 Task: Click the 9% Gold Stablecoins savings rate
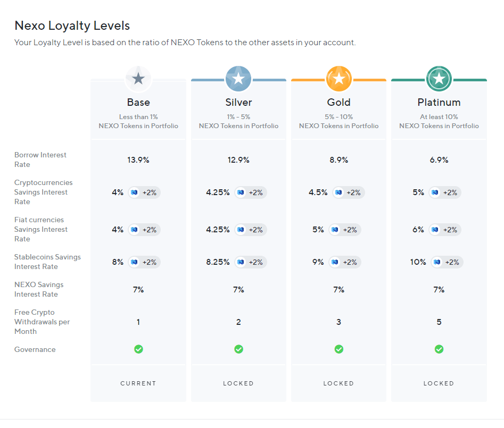[x=318, y=262]
